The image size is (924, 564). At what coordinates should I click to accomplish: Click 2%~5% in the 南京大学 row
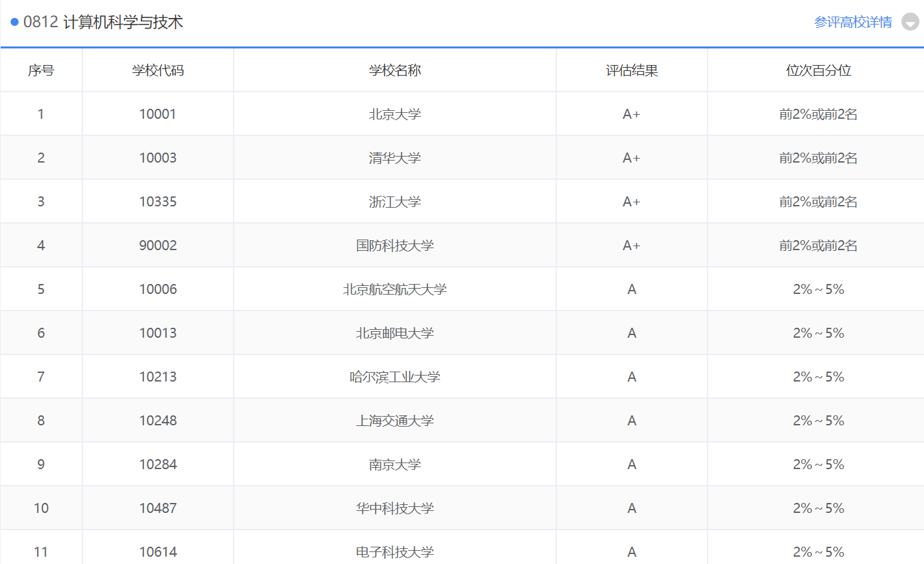pyautogui.click(x=818, y=464)
